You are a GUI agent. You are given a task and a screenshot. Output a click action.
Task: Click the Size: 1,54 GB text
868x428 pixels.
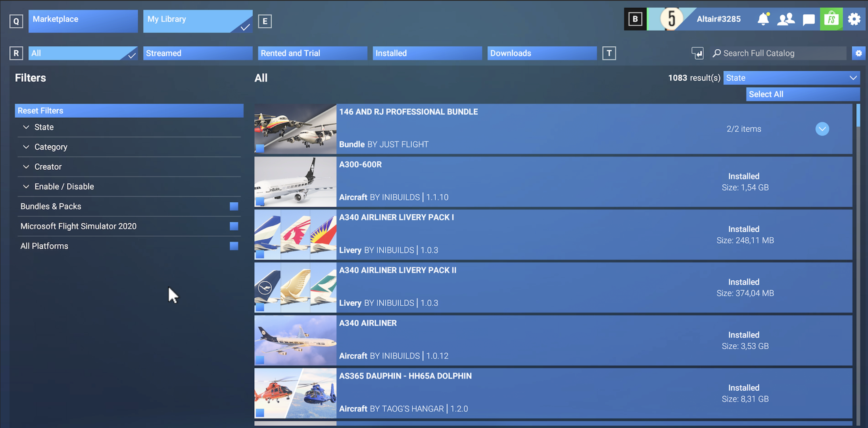(745, 187)
